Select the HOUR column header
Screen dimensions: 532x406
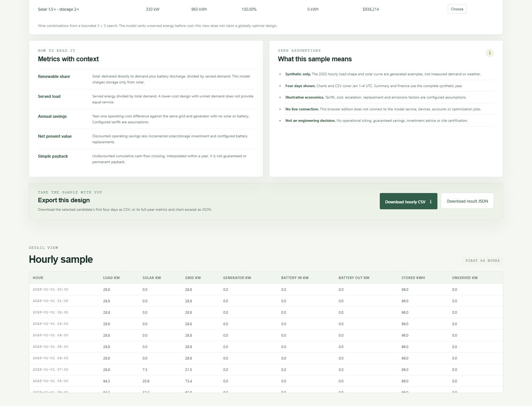pos(38,278)
